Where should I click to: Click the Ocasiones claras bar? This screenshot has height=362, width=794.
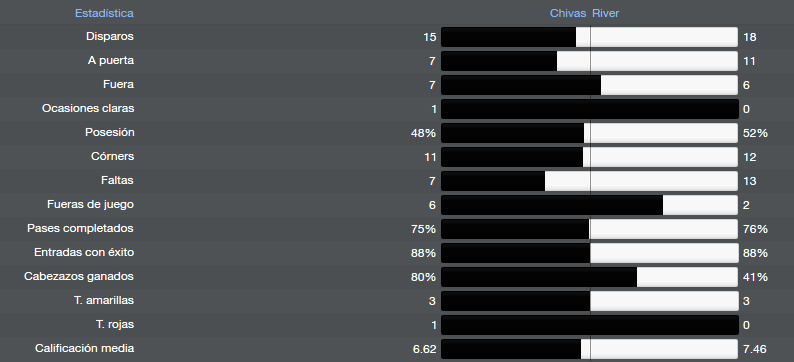click(589, 109)
